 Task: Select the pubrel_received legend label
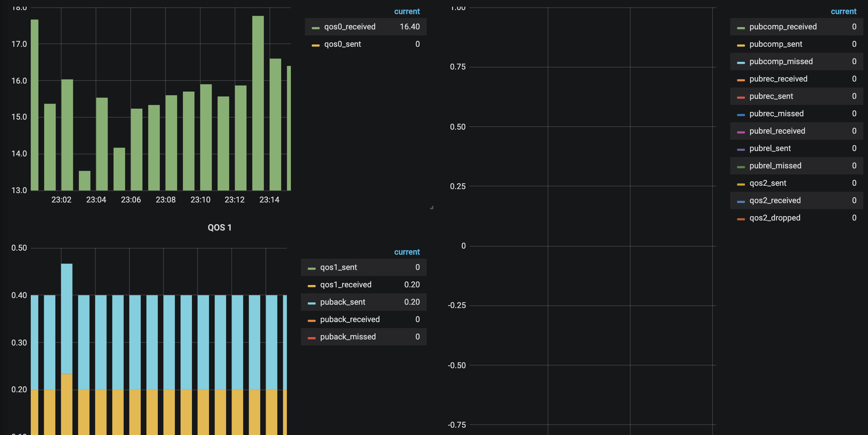point(777,131)
